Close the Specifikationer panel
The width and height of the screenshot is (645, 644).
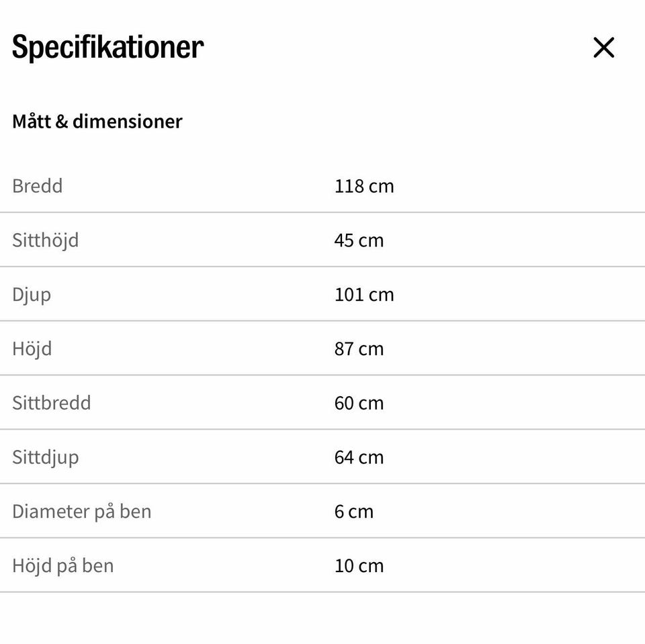click(x=603, y=48)
